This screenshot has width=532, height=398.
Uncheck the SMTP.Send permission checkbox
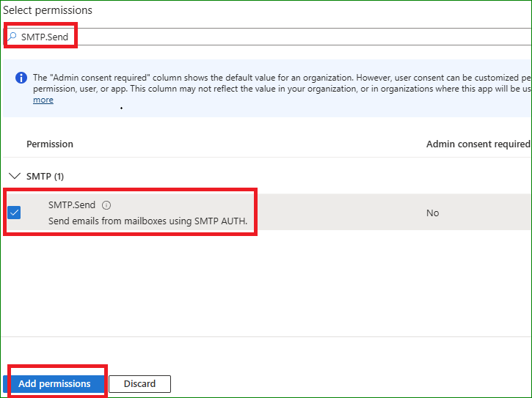(x=14, y=213)
